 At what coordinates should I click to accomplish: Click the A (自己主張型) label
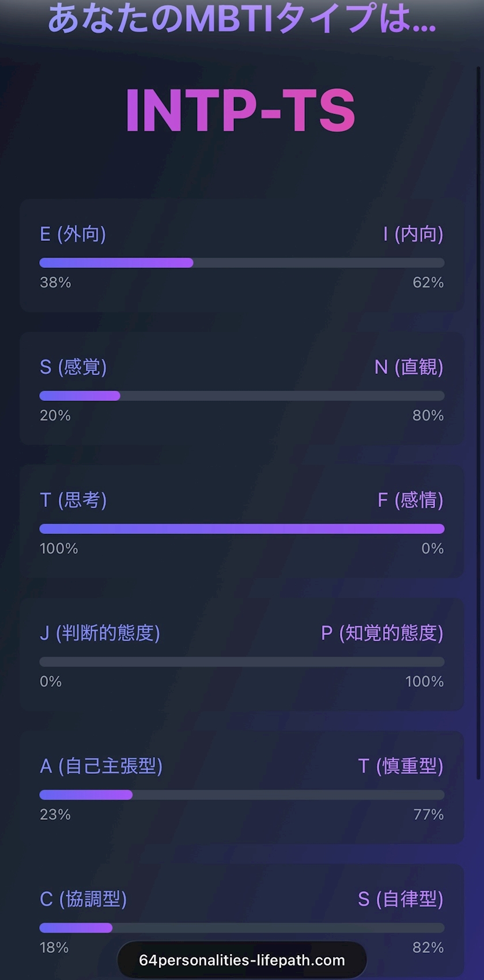(x=101, y=766)
